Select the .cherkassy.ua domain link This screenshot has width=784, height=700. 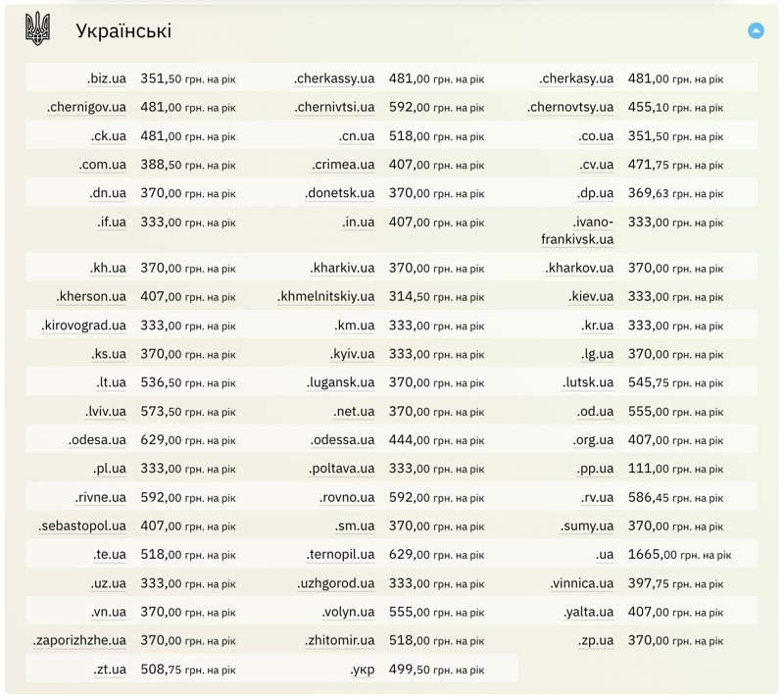click(334, 78)
